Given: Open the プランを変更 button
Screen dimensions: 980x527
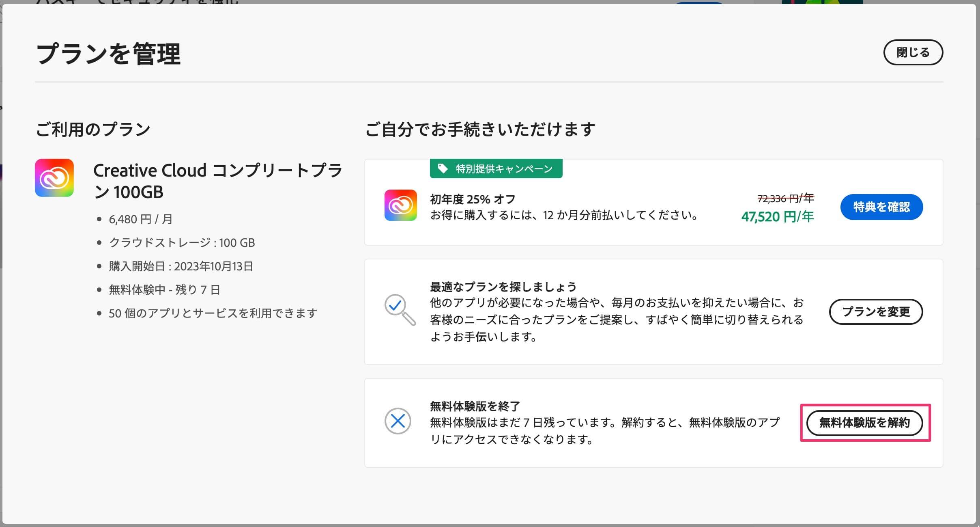Looking at the screenshot, I should click(876, 312).
